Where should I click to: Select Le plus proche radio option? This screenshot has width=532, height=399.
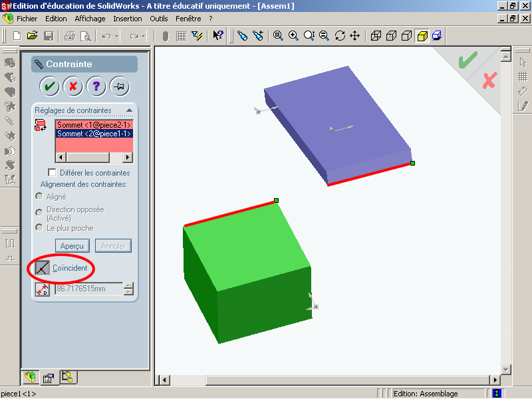pyautogui.click(x=39, y=227)
